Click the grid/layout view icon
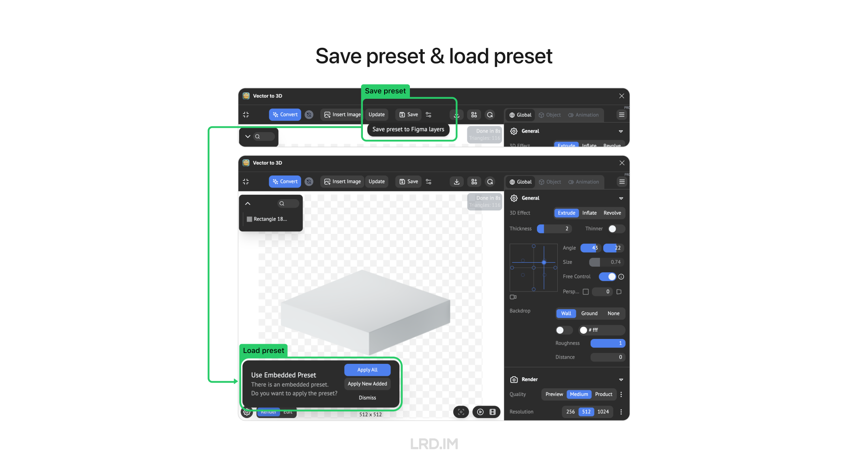The image size is (868, 459). tap(474, 181)
